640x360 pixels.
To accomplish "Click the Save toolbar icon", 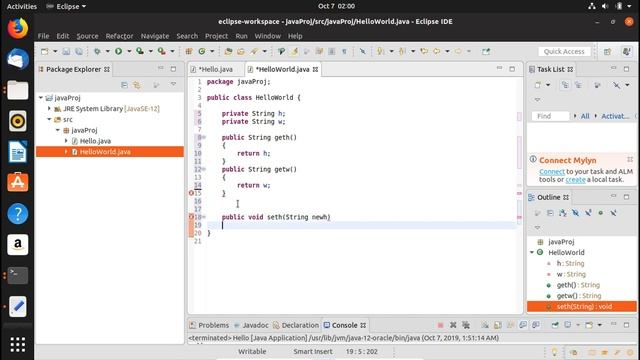I will [x=66, y=51].
